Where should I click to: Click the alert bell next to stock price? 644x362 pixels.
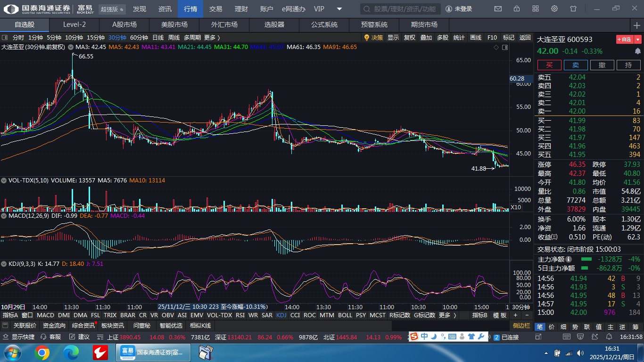coord(638,51)
